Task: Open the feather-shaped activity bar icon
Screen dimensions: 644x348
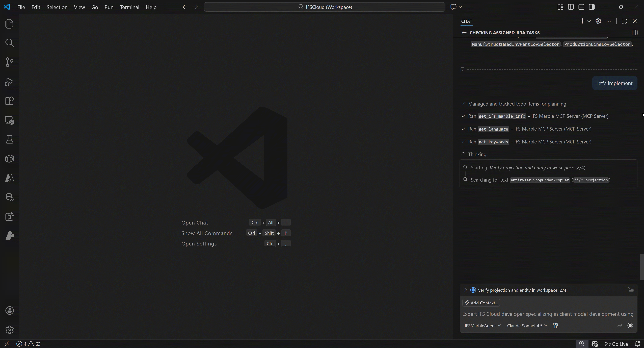Action: click(10, 236)
